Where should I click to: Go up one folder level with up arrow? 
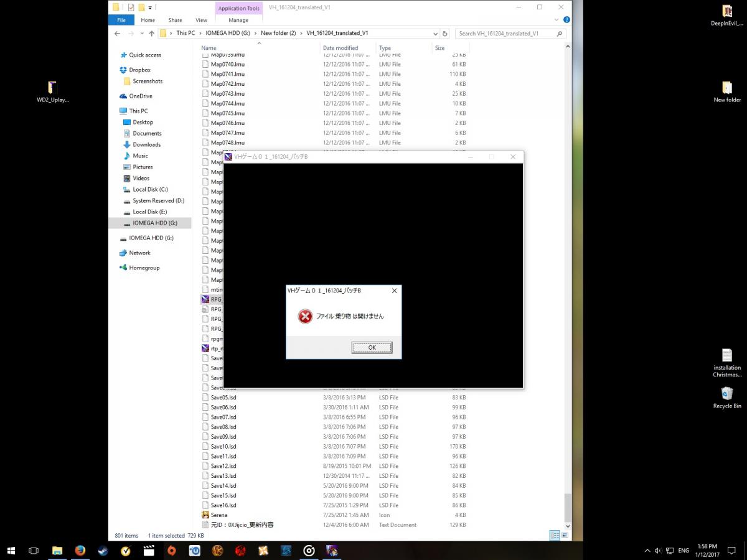[151, 34]
